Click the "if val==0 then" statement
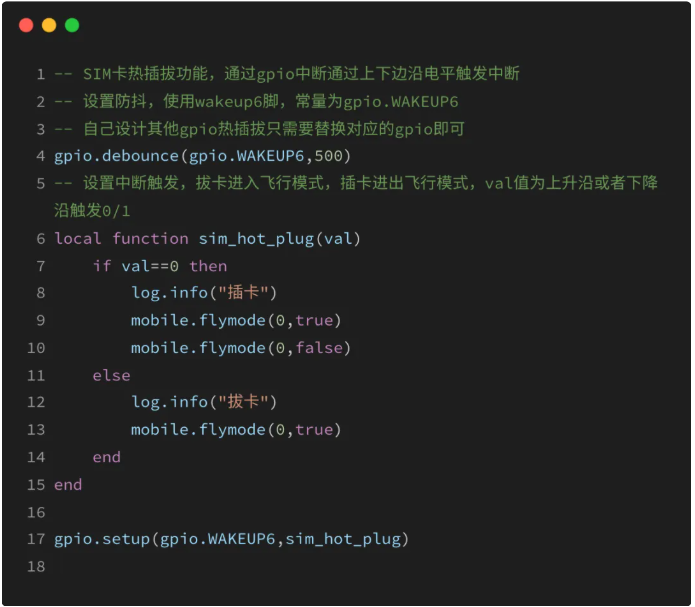695x607 pixels. click(160, 266)
